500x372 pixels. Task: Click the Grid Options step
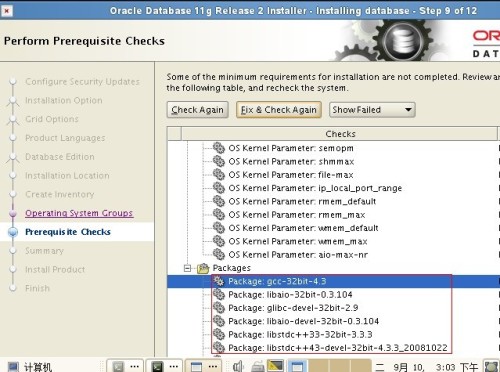52,119
